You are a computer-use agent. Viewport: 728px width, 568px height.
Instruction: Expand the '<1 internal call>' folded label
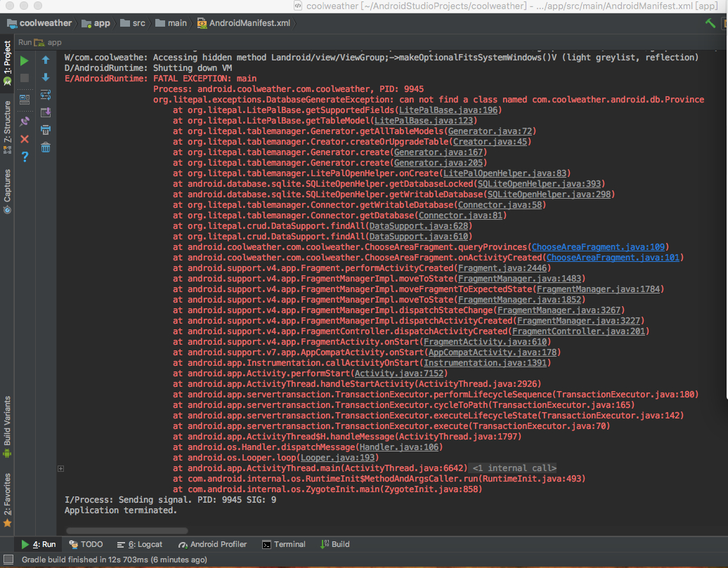coord(514,468)
